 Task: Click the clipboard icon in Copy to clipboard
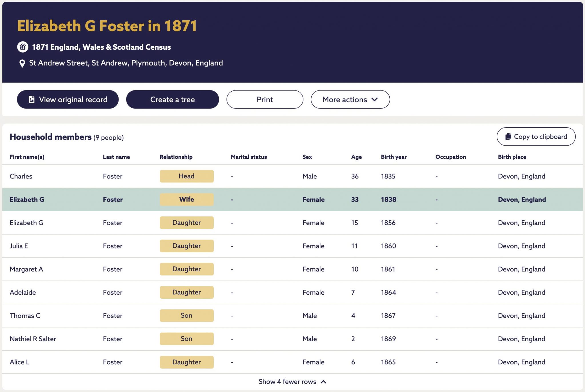pyautogui.click(x=508, y=136)
